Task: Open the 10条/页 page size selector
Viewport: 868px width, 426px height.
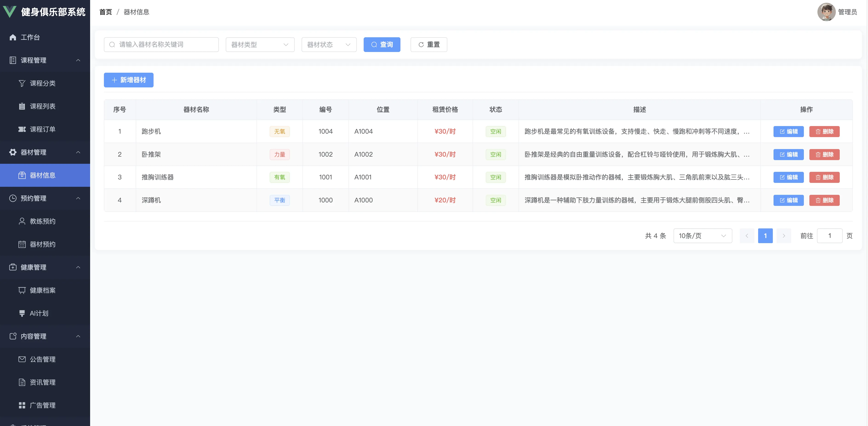Action: point(702,236)
